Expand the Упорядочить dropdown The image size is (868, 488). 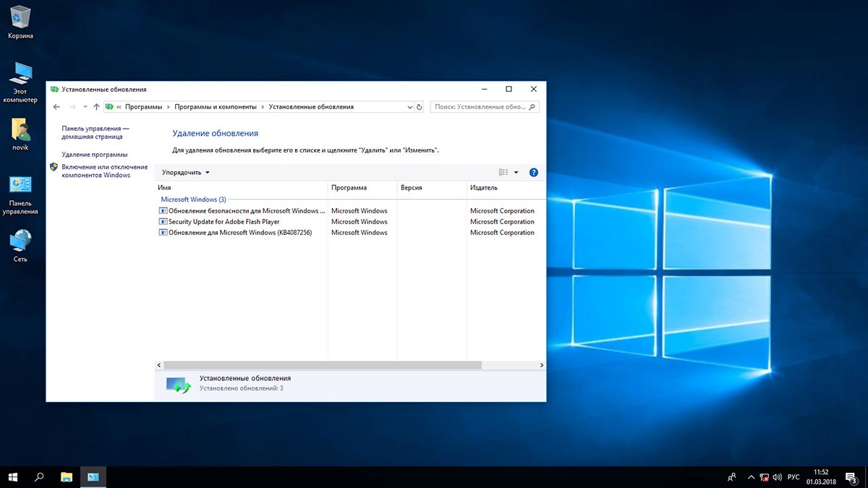pos(186,173)
